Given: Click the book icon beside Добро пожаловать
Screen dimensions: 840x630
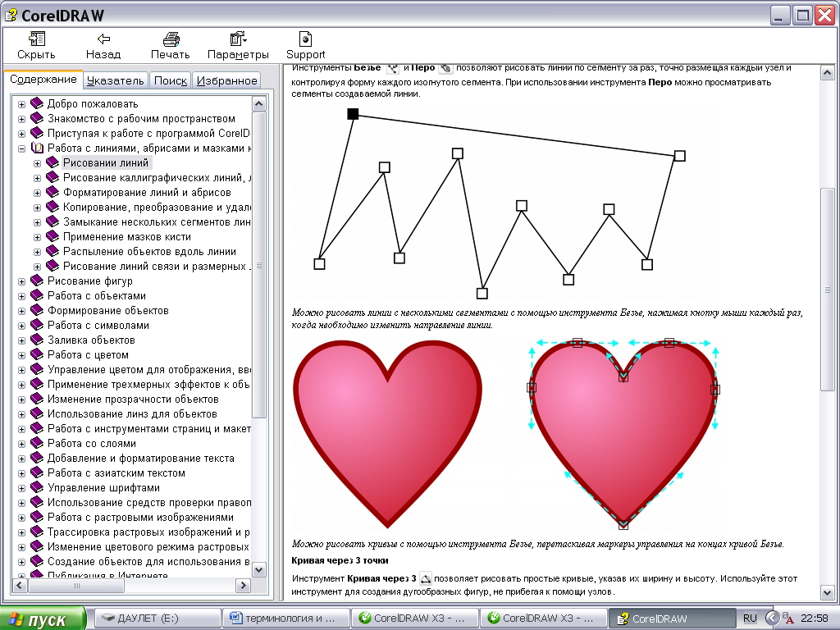Looking at the screenshot, I should [x=36, y=103].
